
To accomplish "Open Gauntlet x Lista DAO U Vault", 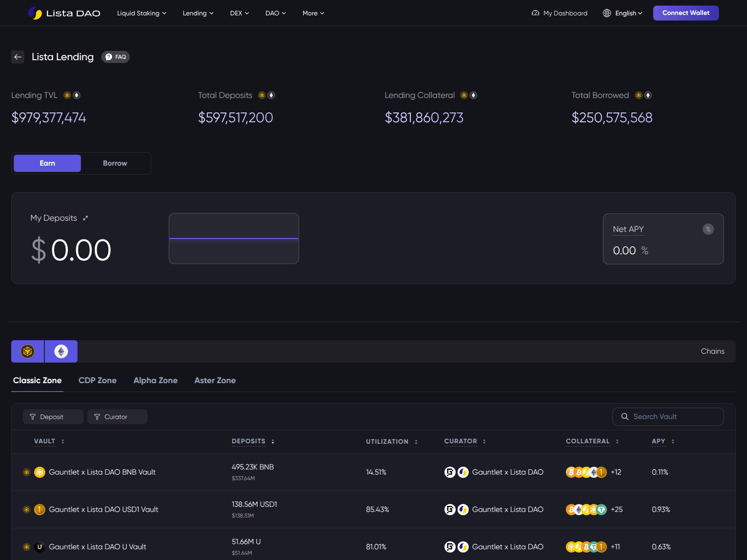I will tap(98, 547).
